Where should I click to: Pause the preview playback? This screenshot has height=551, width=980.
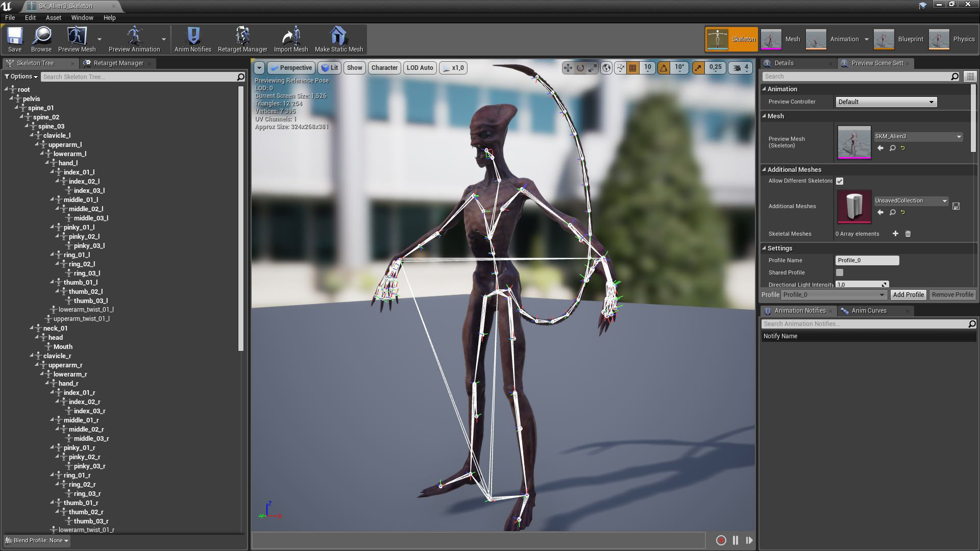(736, 540)
